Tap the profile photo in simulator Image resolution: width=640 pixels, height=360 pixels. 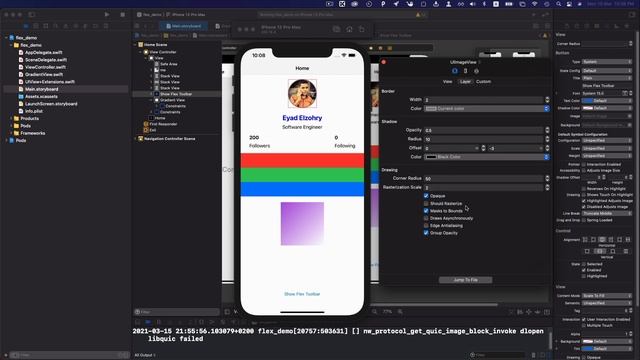pyautogui.click(x=302, y=93)
